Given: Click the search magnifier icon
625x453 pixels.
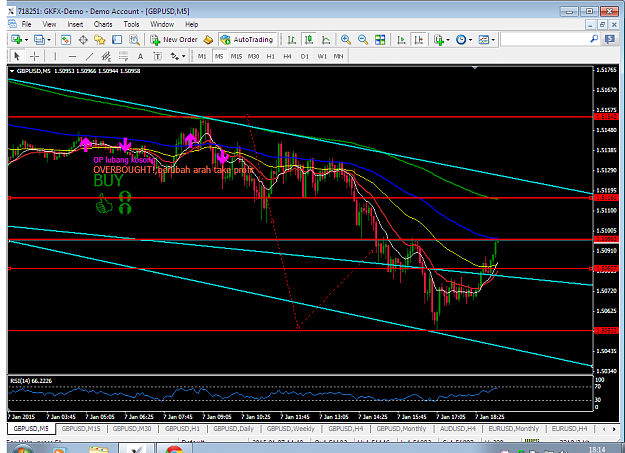Looking at the screenshot, I should (x=594, y=39).
